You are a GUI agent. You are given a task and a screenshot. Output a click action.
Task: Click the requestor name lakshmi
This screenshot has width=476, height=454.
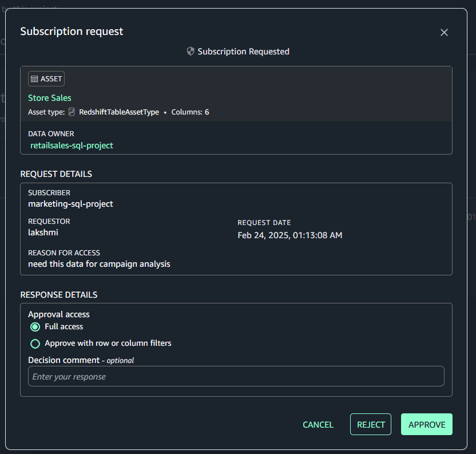pos(43,232)
